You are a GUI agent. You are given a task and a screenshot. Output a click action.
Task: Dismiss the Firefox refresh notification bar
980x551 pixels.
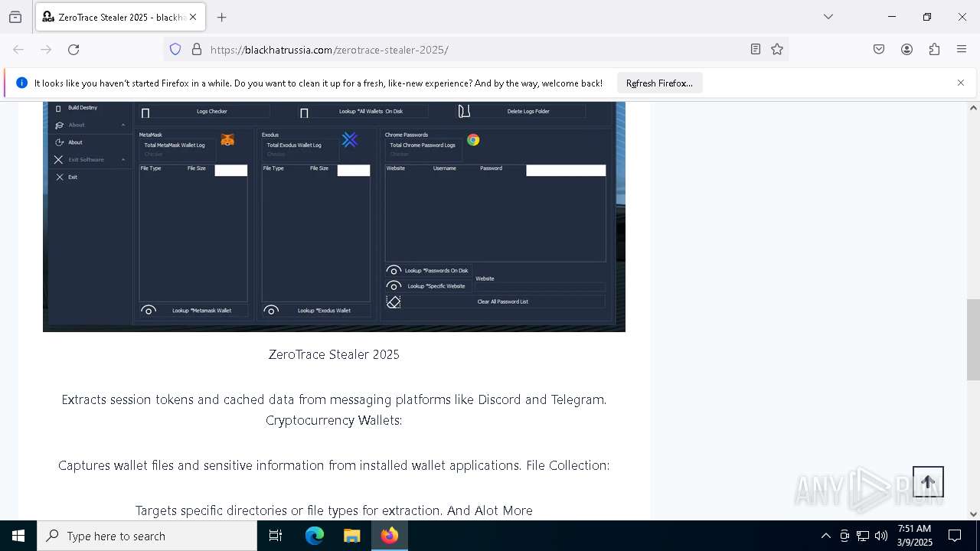(x=961, y=83)
